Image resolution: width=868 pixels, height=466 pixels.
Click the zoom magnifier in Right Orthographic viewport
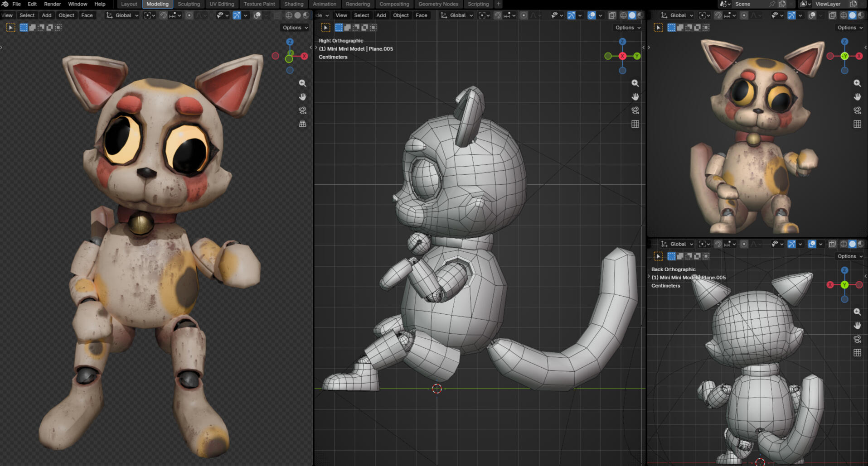[x=635, y=83]
